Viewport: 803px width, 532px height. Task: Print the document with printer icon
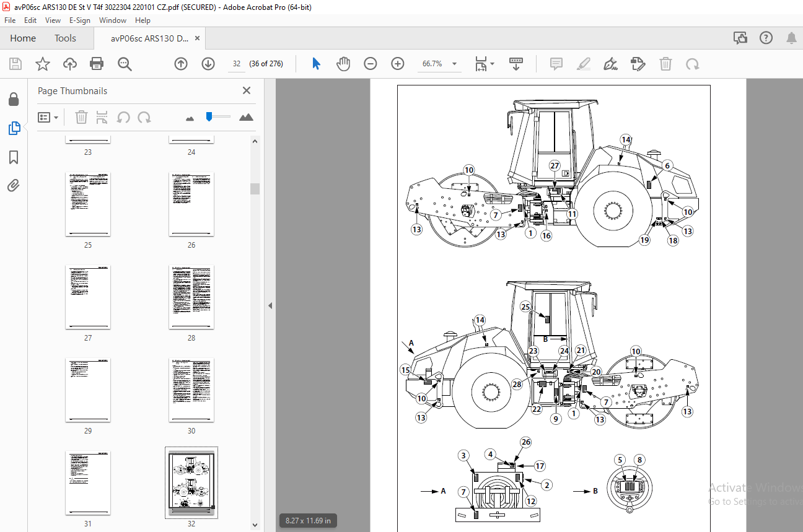[97, 64]
